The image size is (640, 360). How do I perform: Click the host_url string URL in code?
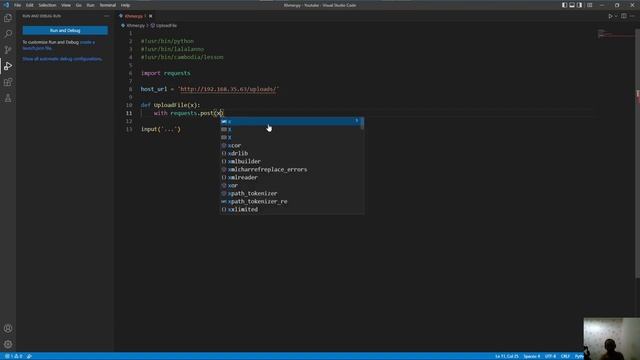[x=229, y=89]
